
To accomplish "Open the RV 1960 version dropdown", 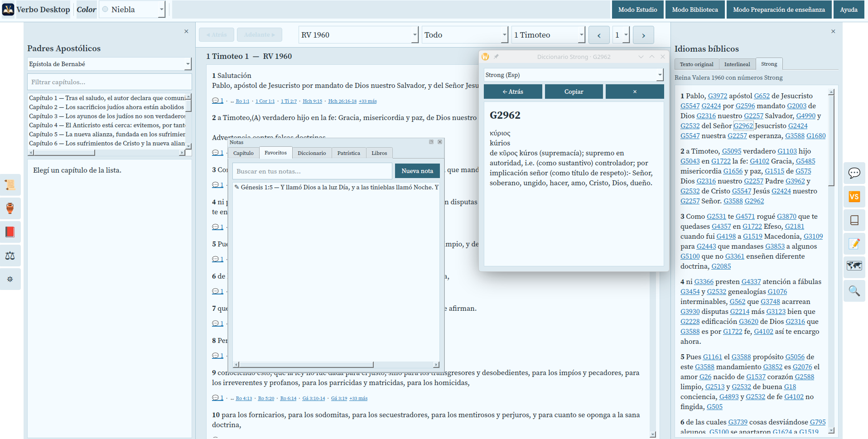I will point(358,35).
